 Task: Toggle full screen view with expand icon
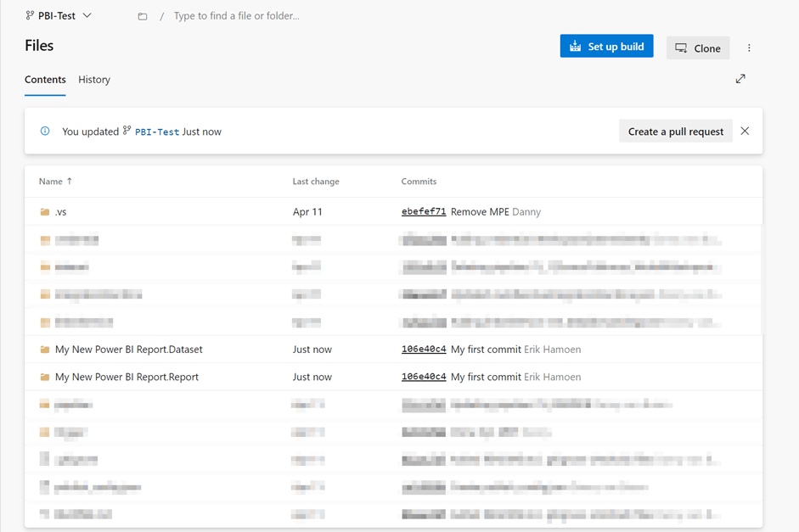coord(740,79)
